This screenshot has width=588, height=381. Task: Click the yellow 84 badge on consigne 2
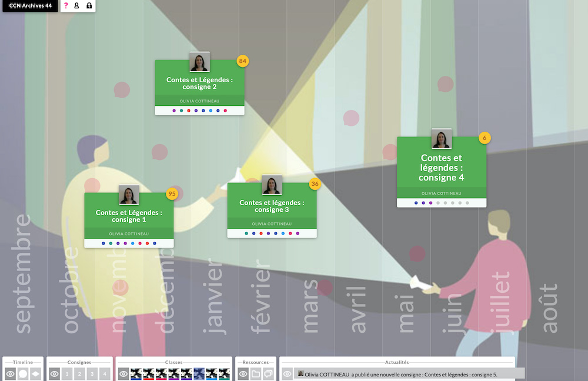243,61
